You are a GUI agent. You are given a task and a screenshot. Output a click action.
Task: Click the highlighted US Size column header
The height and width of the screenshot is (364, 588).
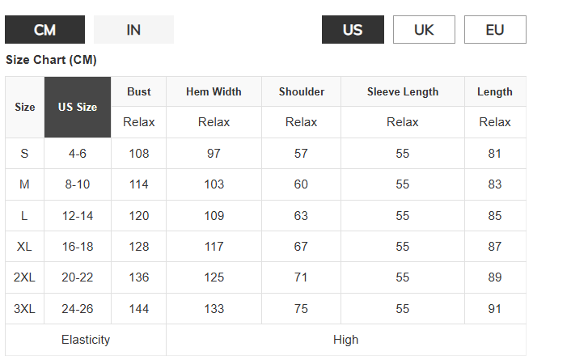tap(78, 107)
